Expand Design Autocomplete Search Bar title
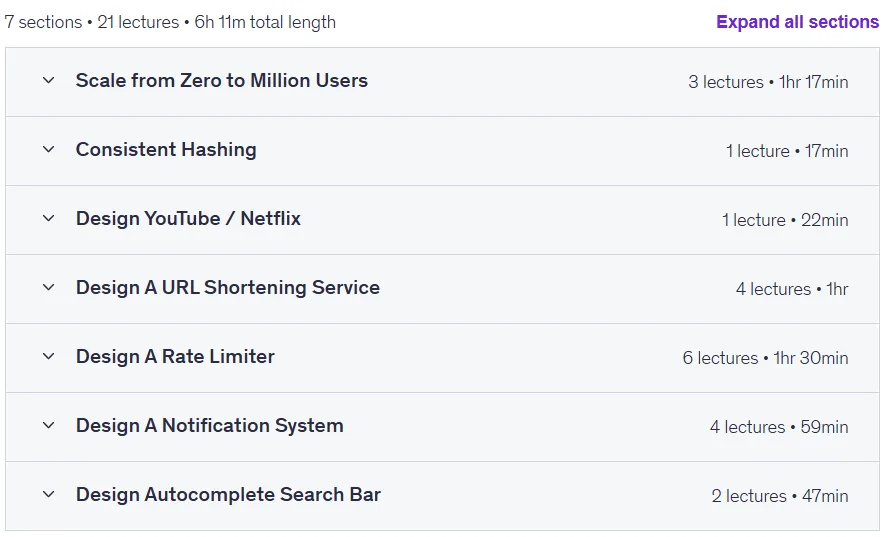Viewport: 885px width, 537px height. click(x=228, y=495)
